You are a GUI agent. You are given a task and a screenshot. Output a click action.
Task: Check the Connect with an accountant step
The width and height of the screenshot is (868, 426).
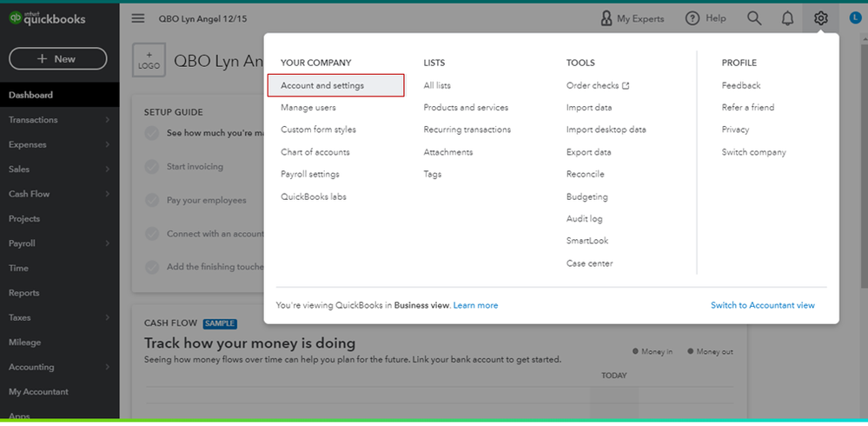152,234
